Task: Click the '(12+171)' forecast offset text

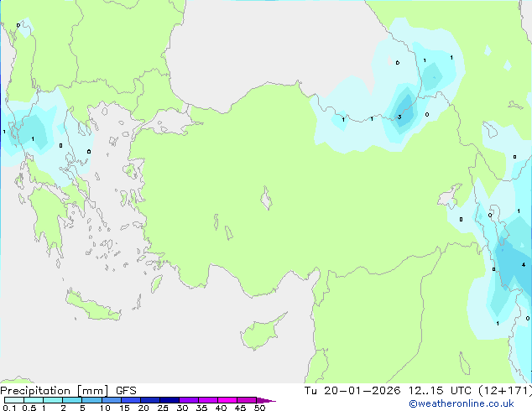Action: click(505, 391)
